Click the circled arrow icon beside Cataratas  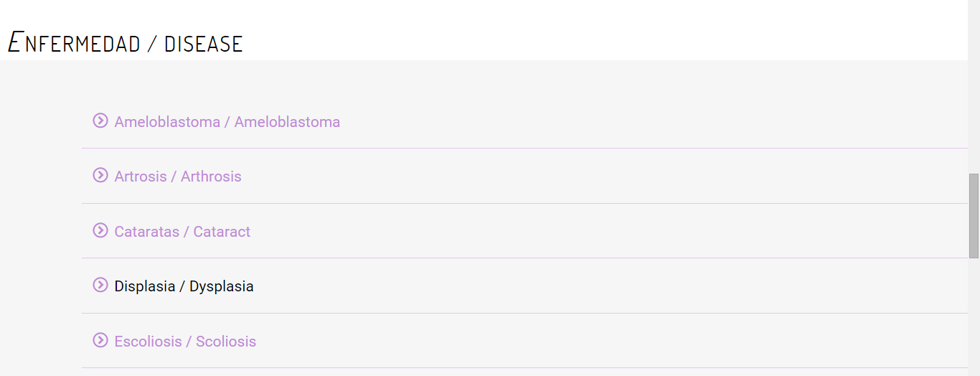100,230
